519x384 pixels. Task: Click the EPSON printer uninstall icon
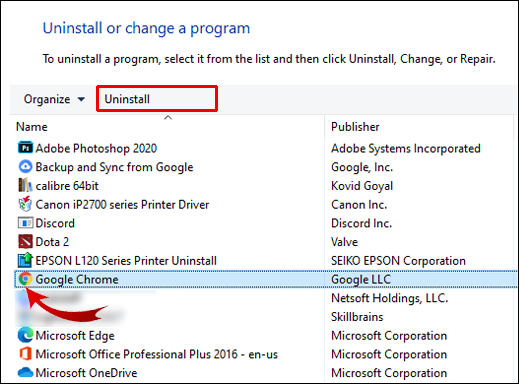tap(25, 260)
